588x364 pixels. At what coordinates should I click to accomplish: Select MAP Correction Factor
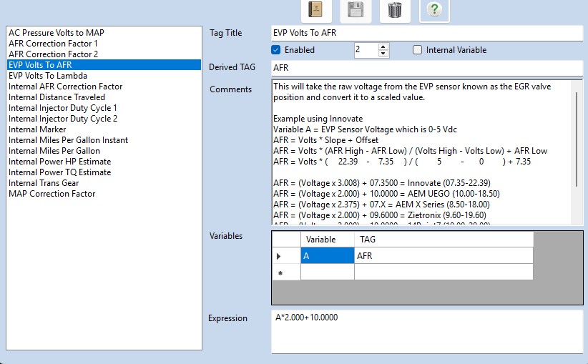pos(104,194)
